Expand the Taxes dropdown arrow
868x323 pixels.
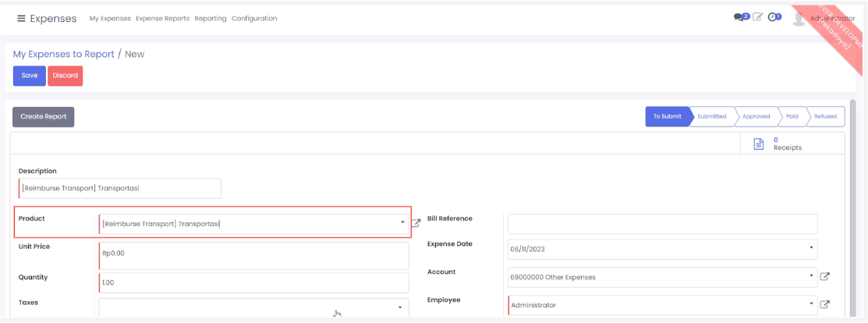[399, 307]
